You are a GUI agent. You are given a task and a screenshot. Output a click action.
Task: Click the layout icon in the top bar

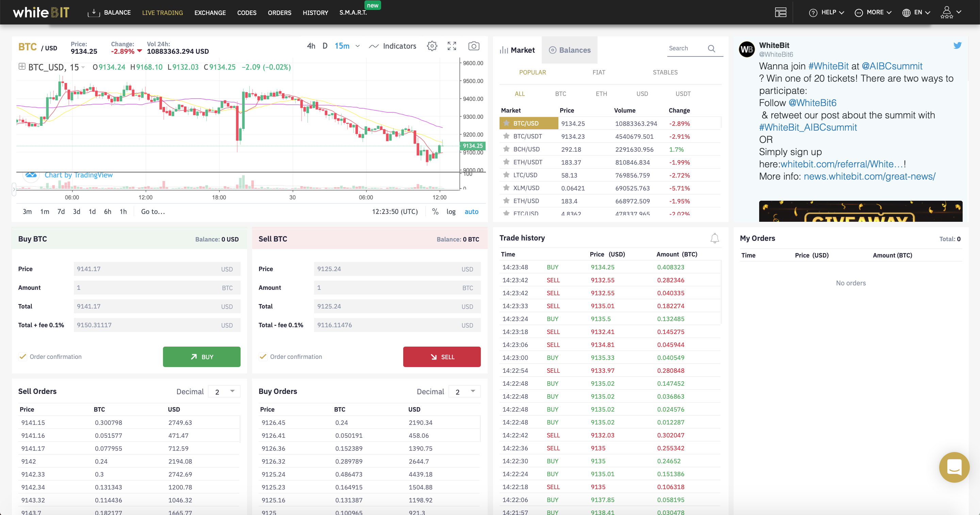click(781, 12)
